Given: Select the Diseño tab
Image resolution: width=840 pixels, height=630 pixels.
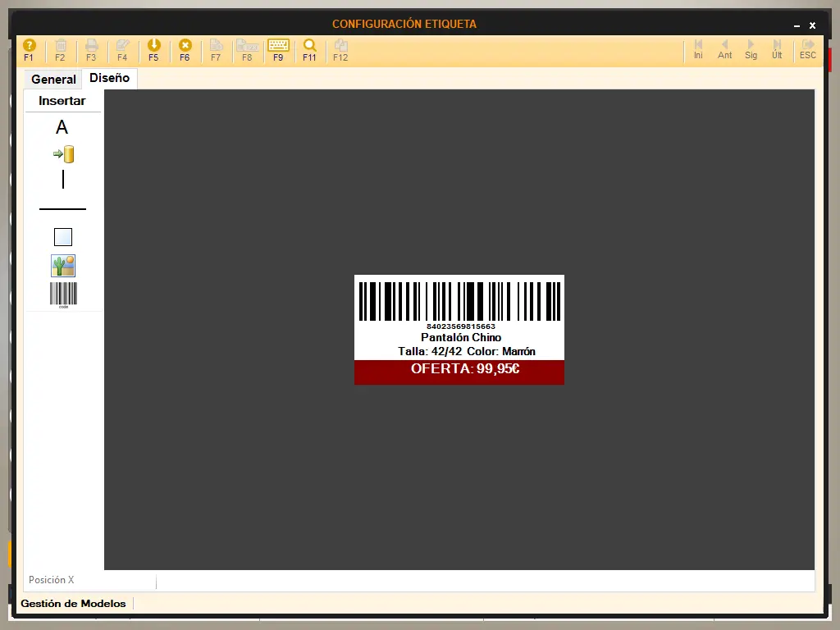Looking at the screenshot, I should (109, 78).
